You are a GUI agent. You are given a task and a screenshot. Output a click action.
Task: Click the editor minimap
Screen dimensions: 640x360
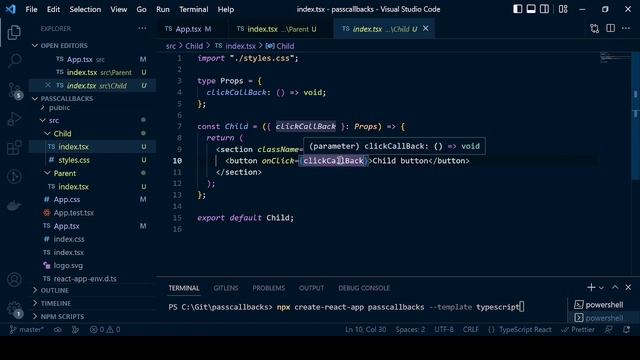(615, 58)
